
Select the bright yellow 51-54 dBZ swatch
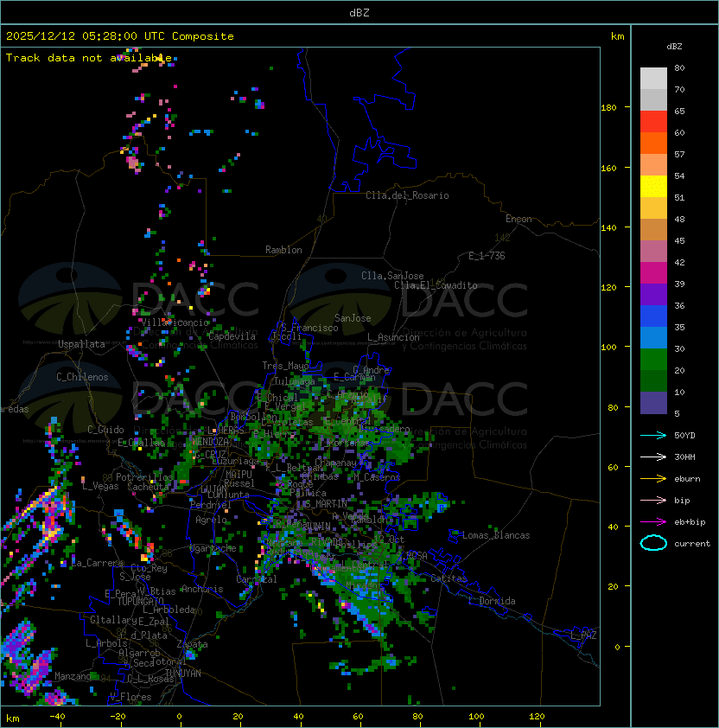click(653, 186)
